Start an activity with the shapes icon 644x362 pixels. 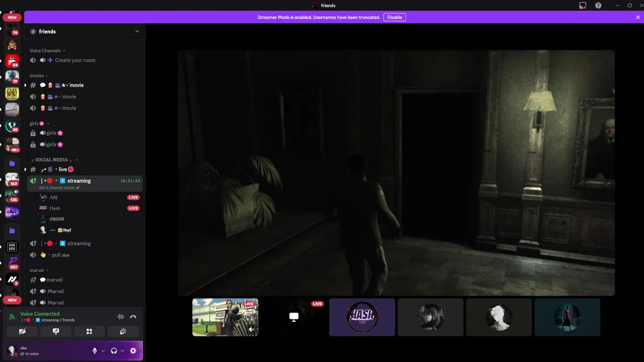89,331
